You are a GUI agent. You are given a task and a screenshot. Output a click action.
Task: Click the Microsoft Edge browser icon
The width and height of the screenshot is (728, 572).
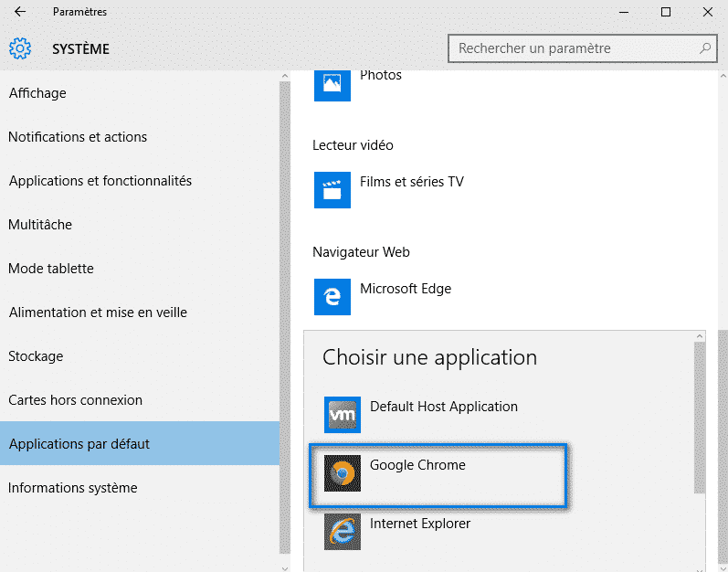pos(332,297)
